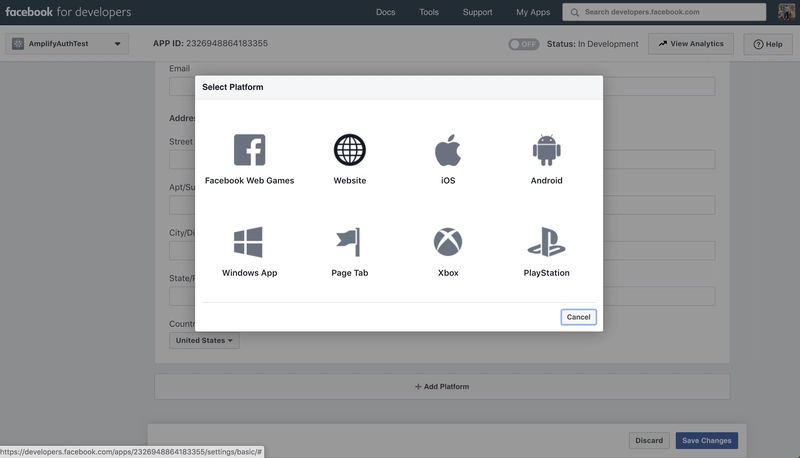Choose the Windows App platform icon
800x458 pixels.
coord(248,242)
